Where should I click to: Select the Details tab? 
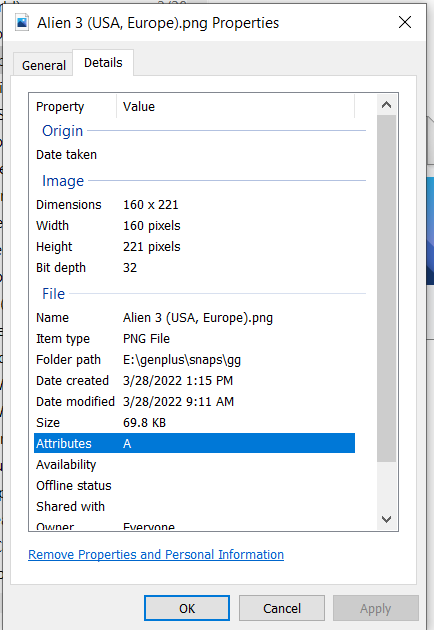[103, 63]
